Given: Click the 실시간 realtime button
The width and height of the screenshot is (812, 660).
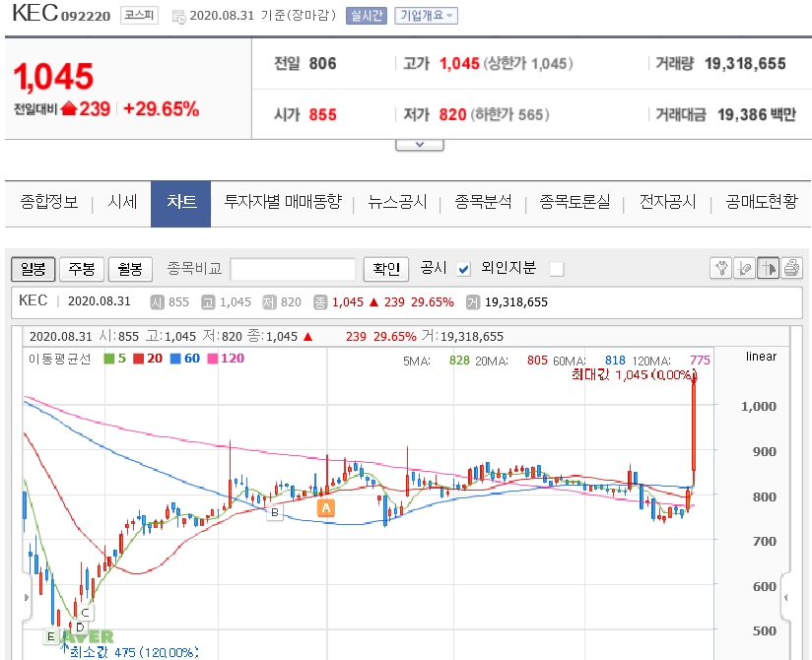Looking at the screenshot, I should (367, 16).
